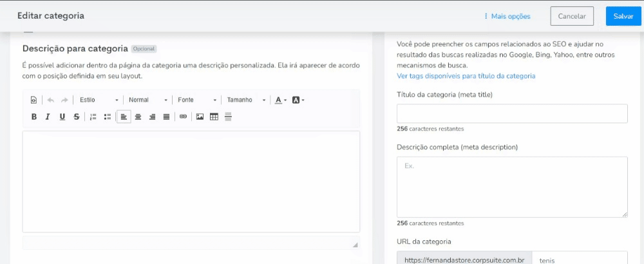Insert a table into the description

[x=214, y=117]
